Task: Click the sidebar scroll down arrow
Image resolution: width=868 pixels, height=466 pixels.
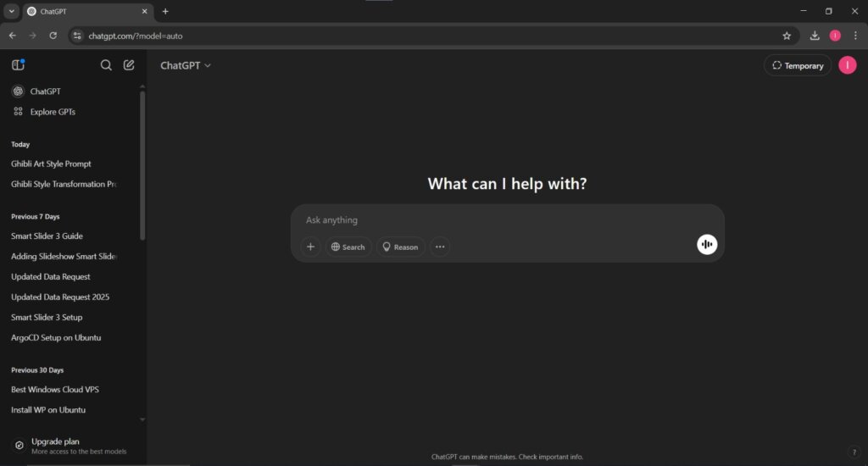Action: (x=142, y=419)
